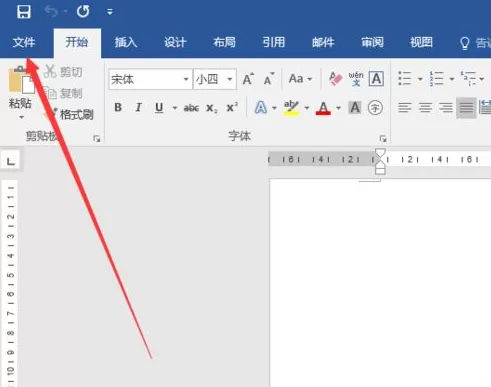Open the highlight color dropdown arrow
This screenshot has height=387, width=491.
click(x=307, y=108)
